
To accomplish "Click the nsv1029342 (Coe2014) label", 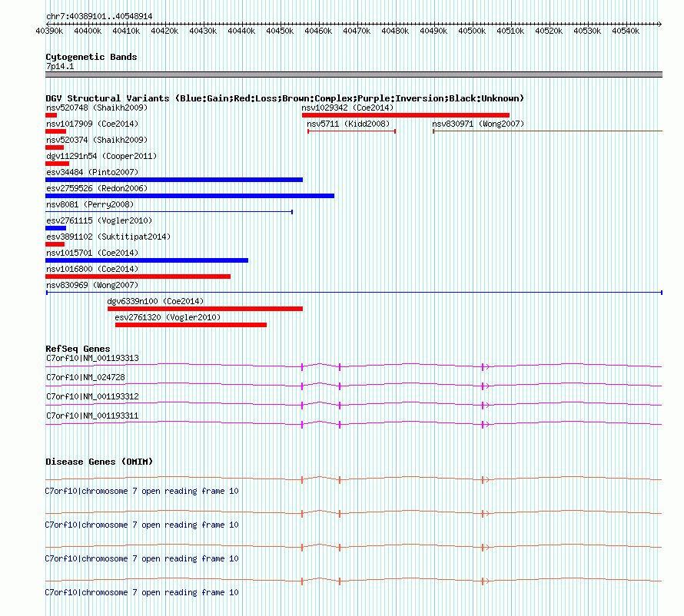I will pos(347,108).
